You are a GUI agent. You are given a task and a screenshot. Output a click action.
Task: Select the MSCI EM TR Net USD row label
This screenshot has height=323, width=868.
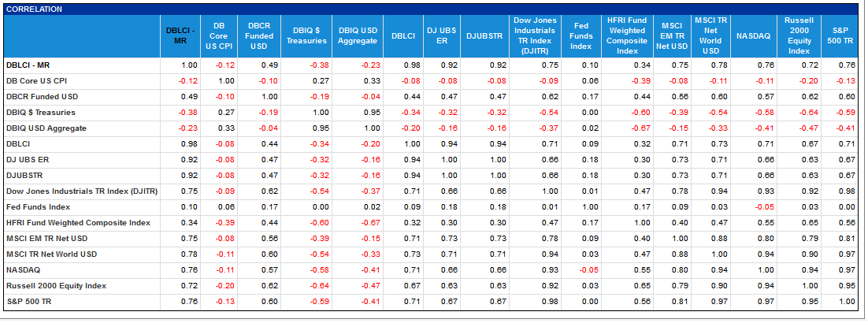(x=46, y=238)
